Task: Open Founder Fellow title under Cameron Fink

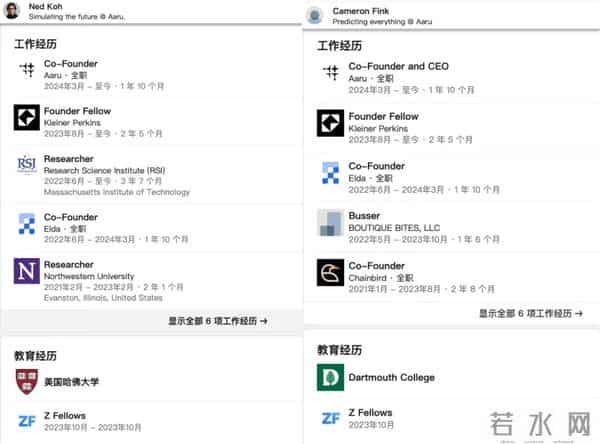Action: tap(383, 116)
